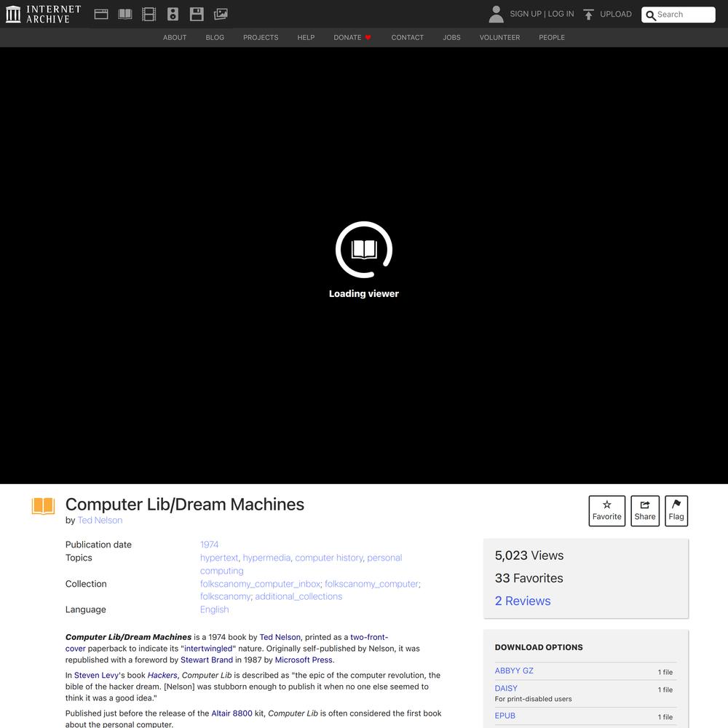Click the 5,023 Views text
The image size is (728, 728).
[529, 555]
